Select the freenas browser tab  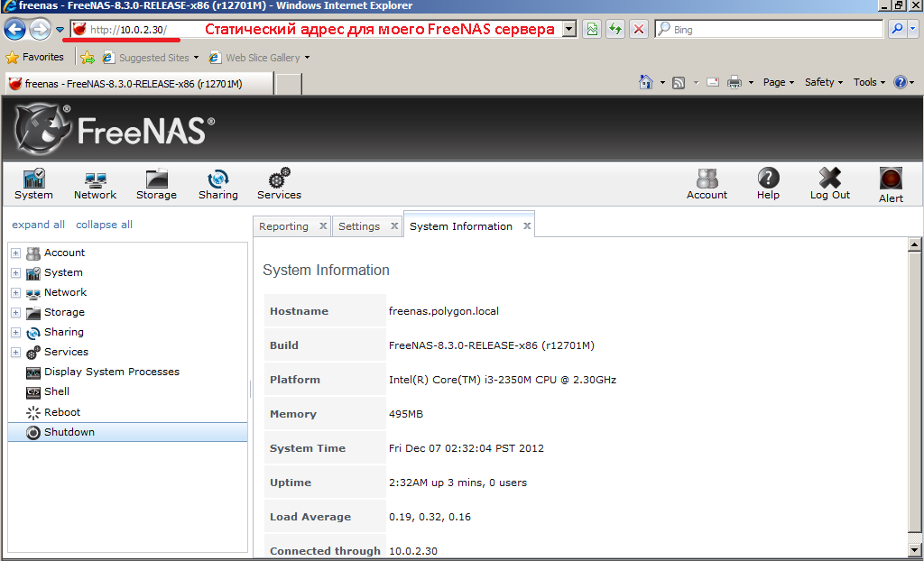point(139,84)
